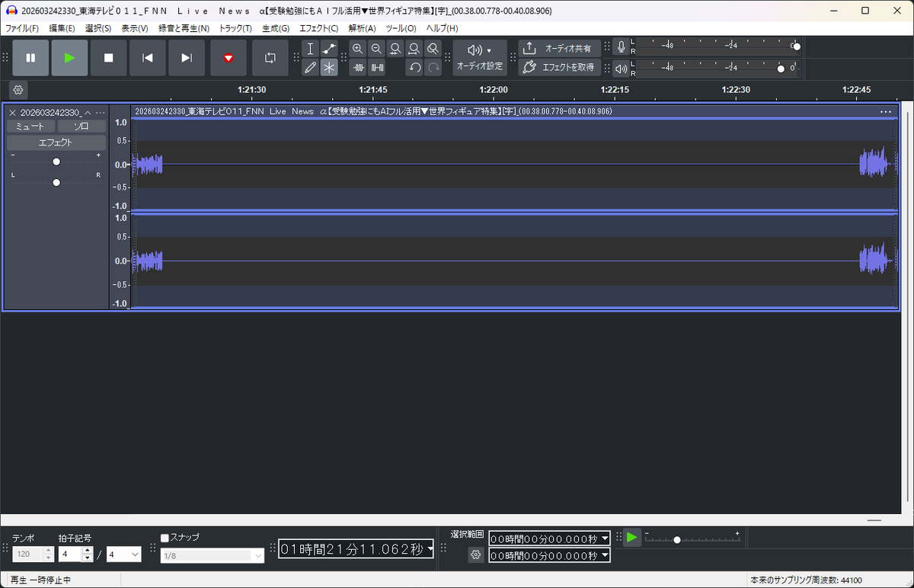Trim audio outside selection icon
The height and width of the screenshot is (588, 914).
click(x=358, y=67)
